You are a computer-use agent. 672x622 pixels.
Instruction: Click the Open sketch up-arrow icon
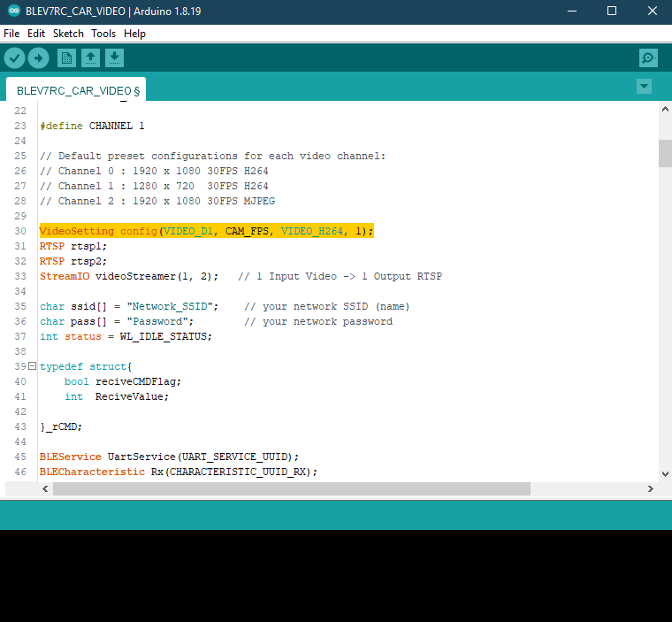point(90,58)
